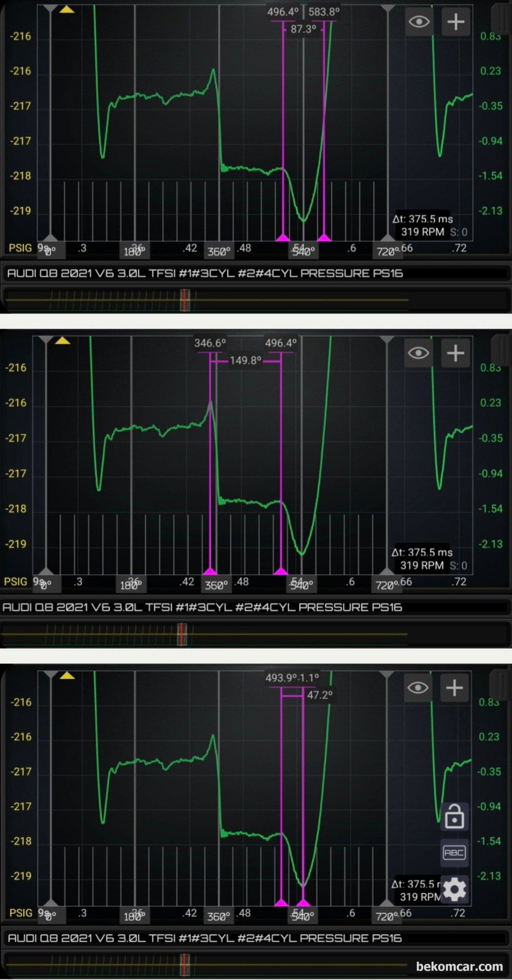Viewport: 512px width, 980px height.
Task: Click the plus icon in the 149.8° panel
Action: 455,353
